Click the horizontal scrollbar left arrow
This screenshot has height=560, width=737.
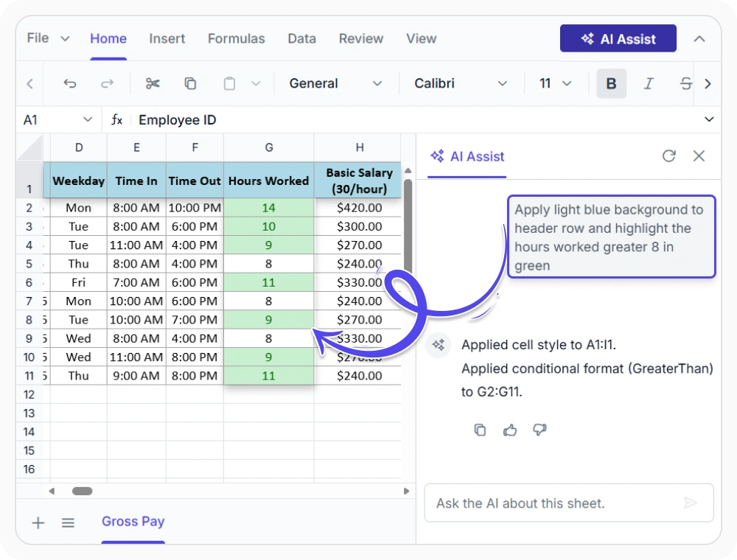(x=52, y=491)
